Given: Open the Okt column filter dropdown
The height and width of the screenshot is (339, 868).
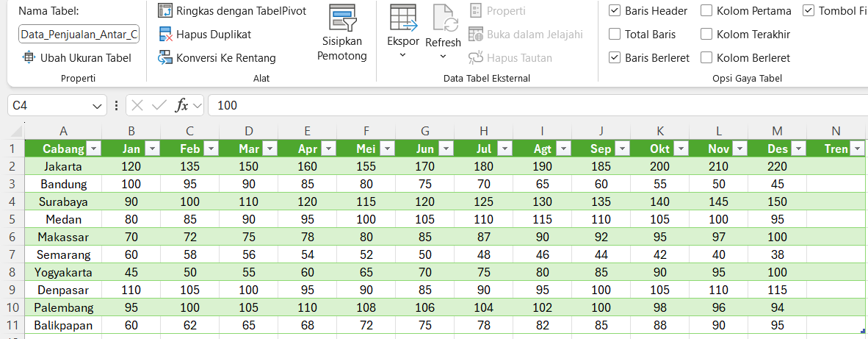Looking at the screenshot, I should click(x=680, y=149).
